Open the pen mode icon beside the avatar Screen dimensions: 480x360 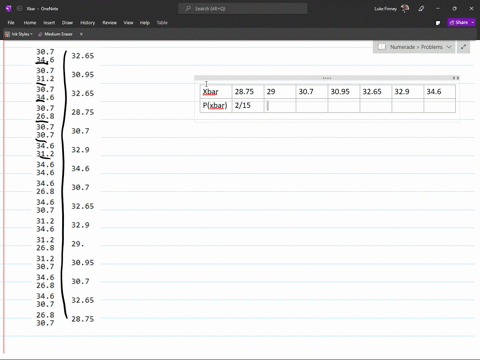point(421,9)
